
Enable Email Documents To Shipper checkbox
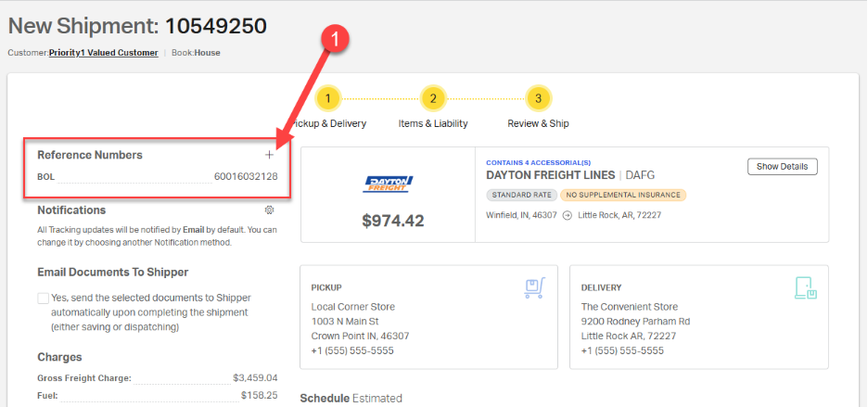[x=44, y=298]
